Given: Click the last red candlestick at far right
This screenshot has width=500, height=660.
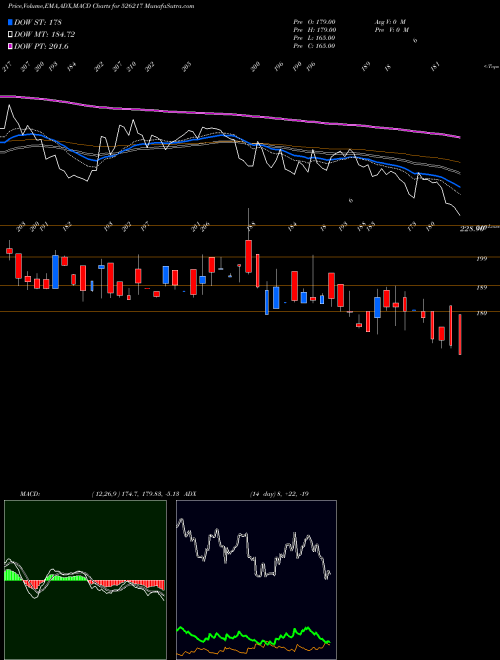Looking at the screenshot, I should click(460, 334).
